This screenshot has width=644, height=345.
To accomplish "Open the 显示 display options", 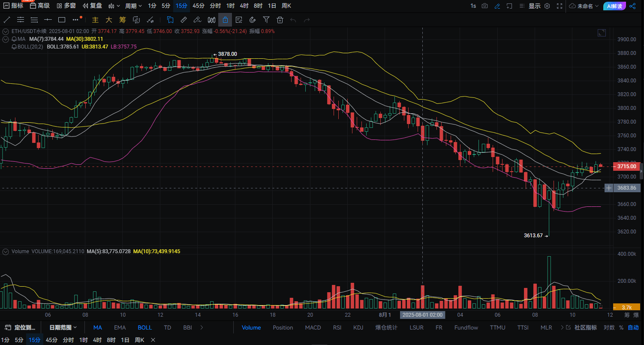I will coord(534,6).
